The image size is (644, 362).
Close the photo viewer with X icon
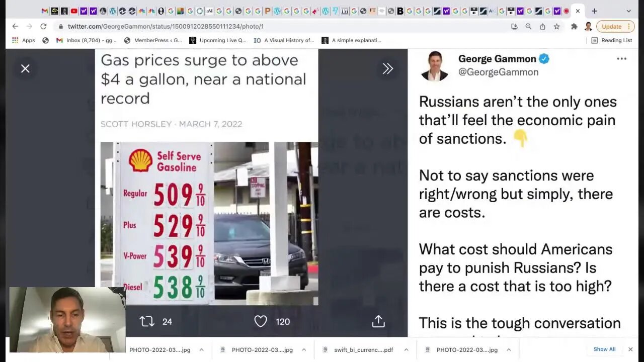25,69
